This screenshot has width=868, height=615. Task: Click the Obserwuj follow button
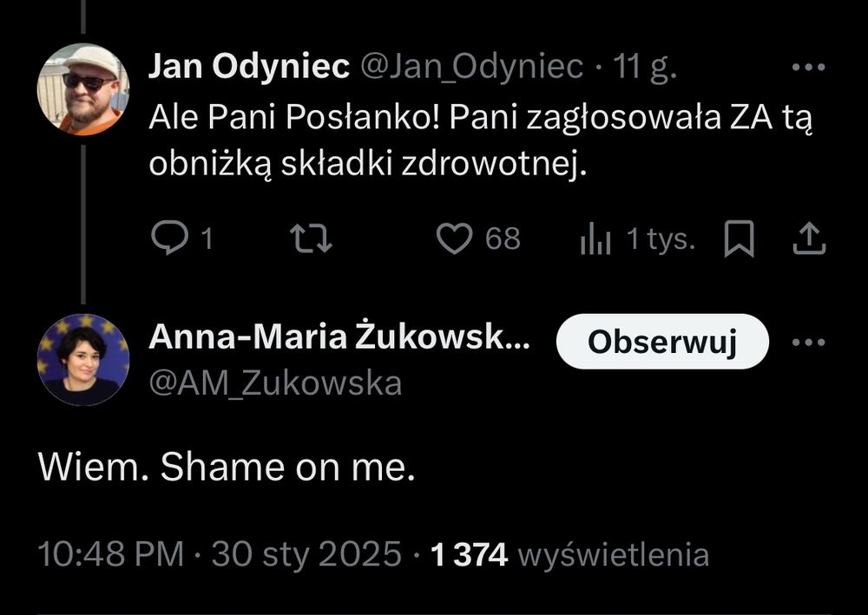(662, 342)
